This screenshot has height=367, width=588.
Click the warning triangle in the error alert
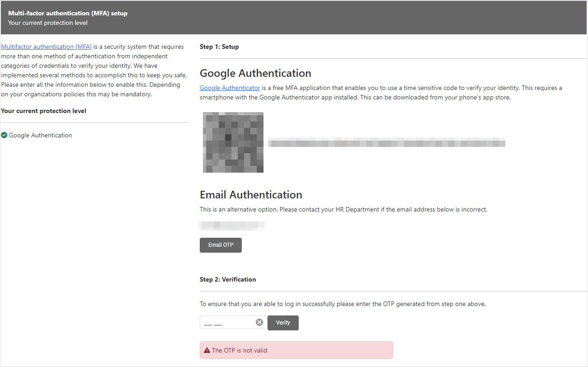(207, 350)
